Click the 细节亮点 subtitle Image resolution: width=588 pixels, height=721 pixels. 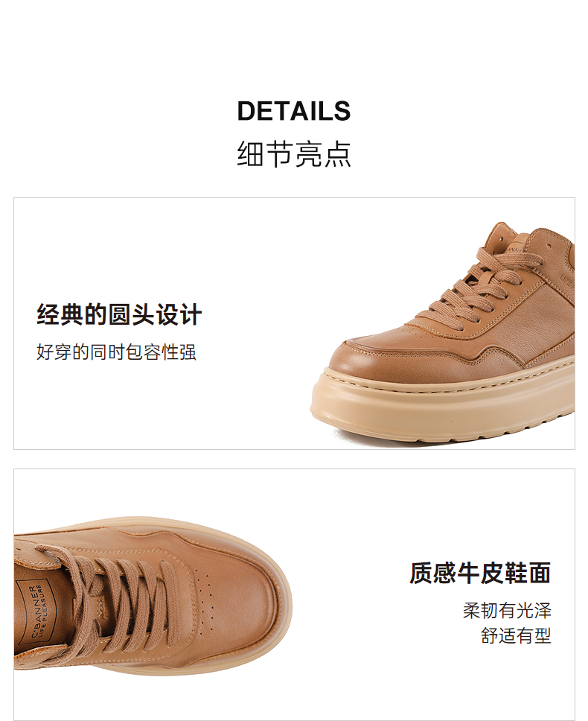point(294,154)
